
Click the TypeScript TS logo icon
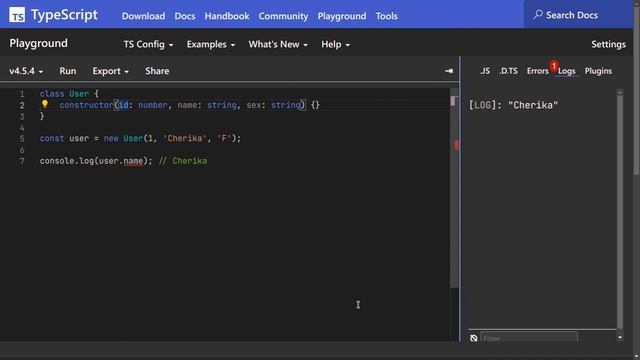click(17, 15)
